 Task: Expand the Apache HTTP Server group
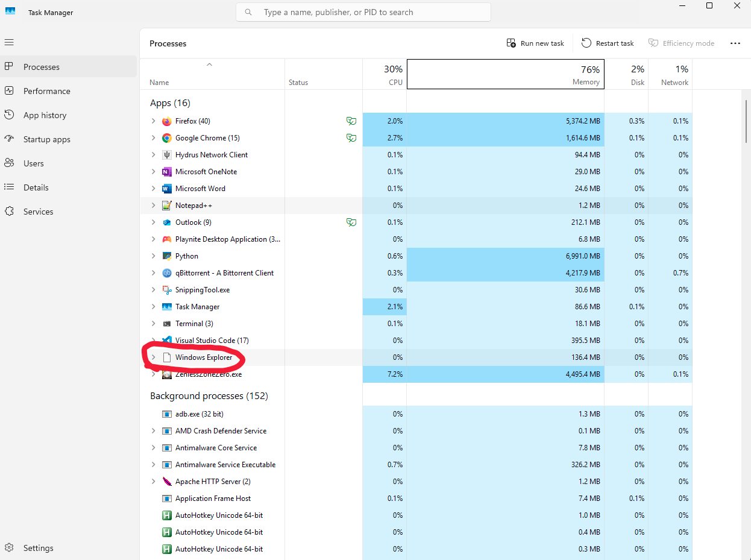point(153,482)
